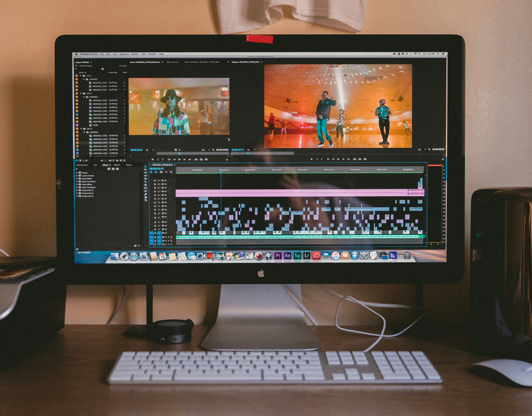Screen dimensions: 532x416
Task: Solo audio track A1
Action: (169, 237)
